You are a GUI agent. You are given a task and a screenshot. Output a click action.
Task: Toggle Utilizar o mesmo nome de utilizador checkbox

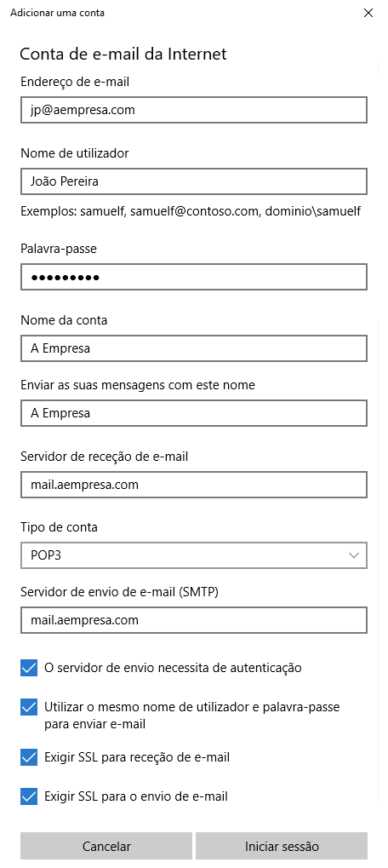point(29,708)
